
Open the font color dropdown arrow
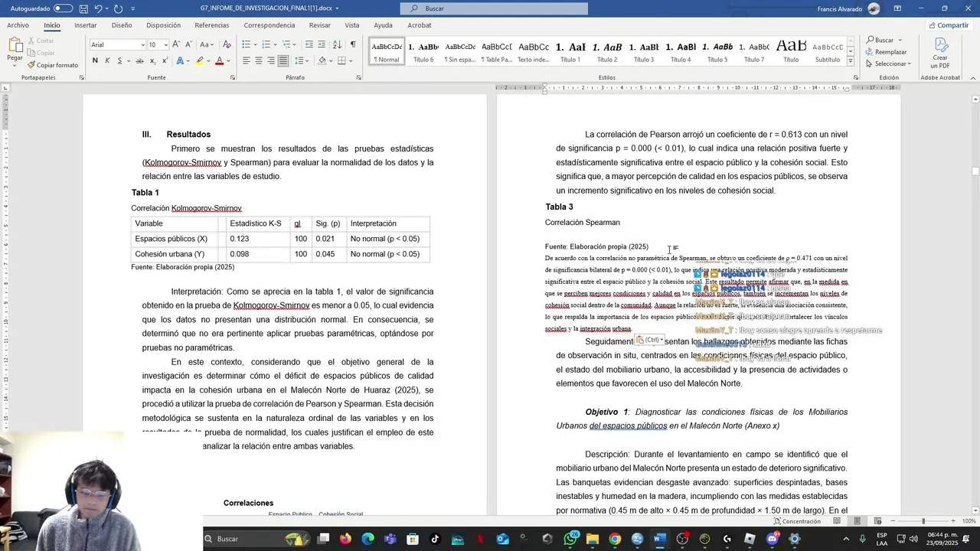(x=229, y=60)
